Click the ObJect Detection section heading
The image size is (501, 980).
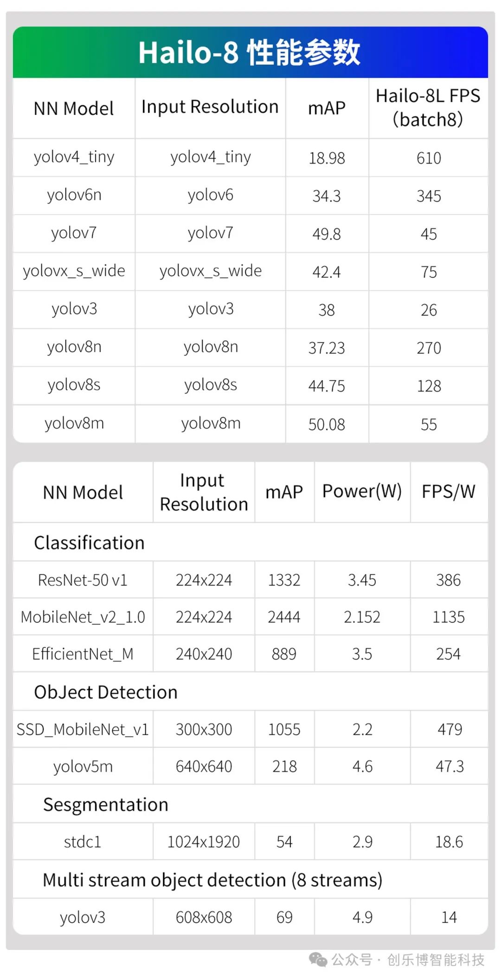(x=106, y=692)
